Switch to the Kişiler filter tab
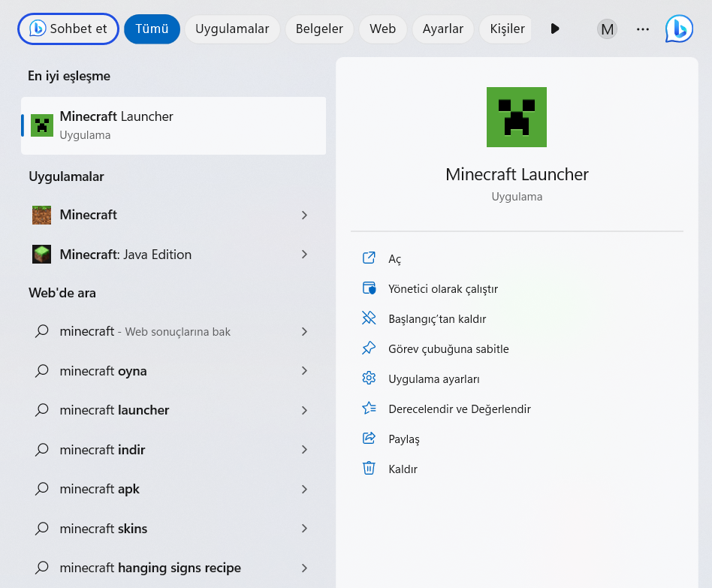712x588 pixels. pyautogui.click(x=507, y=29)
